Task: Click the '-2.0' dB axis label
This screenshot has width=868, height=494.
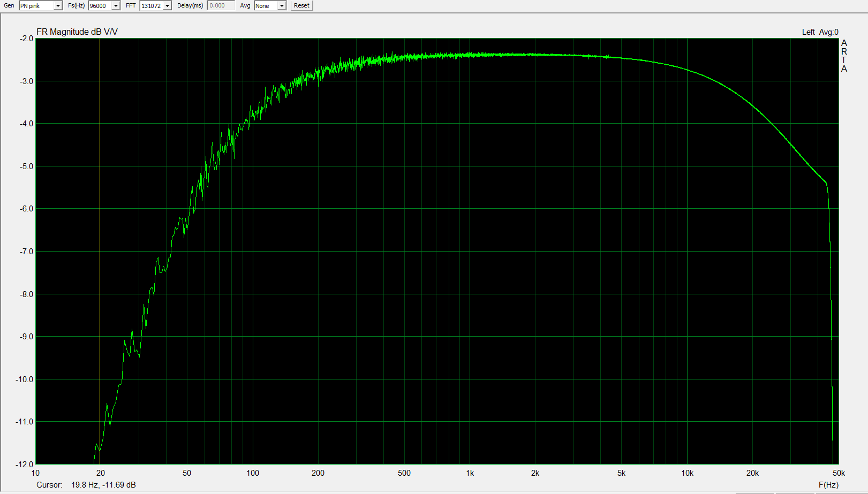Action: 26,39
